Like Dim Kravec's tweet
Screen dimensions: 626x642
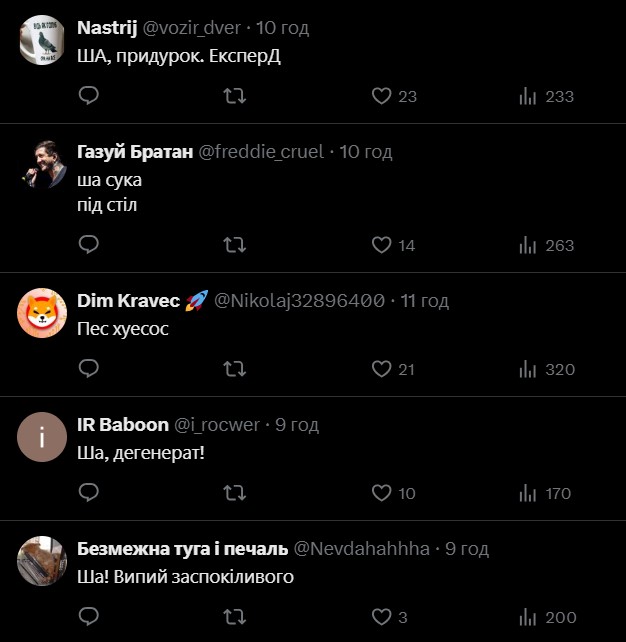[381, 369]
